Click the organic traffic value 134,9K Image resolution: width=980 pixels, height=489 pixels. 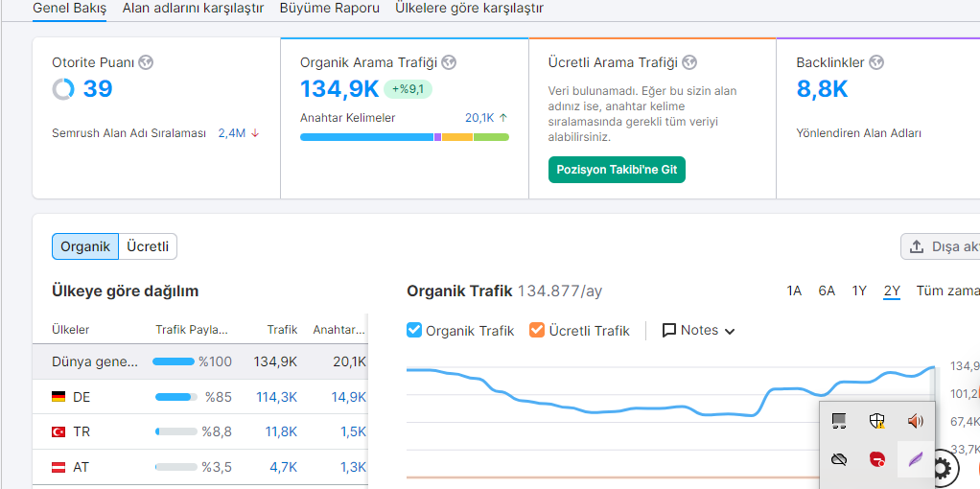(339, 89)
